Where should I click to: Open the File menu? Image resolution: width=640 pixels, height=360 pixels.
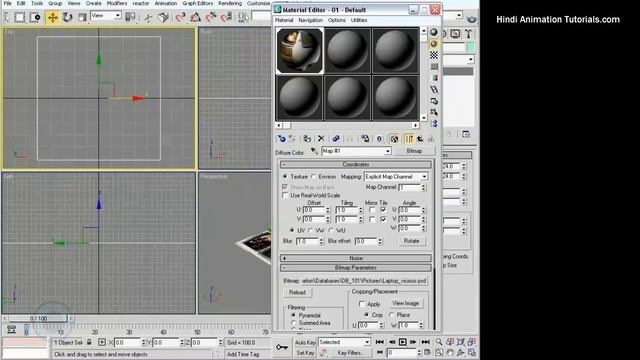click(x=7, y=3)
